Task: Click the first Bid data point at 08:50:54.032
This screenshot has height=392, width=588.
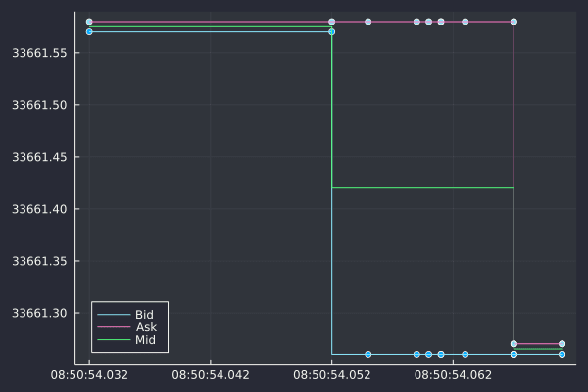Action: click(89, 31)
